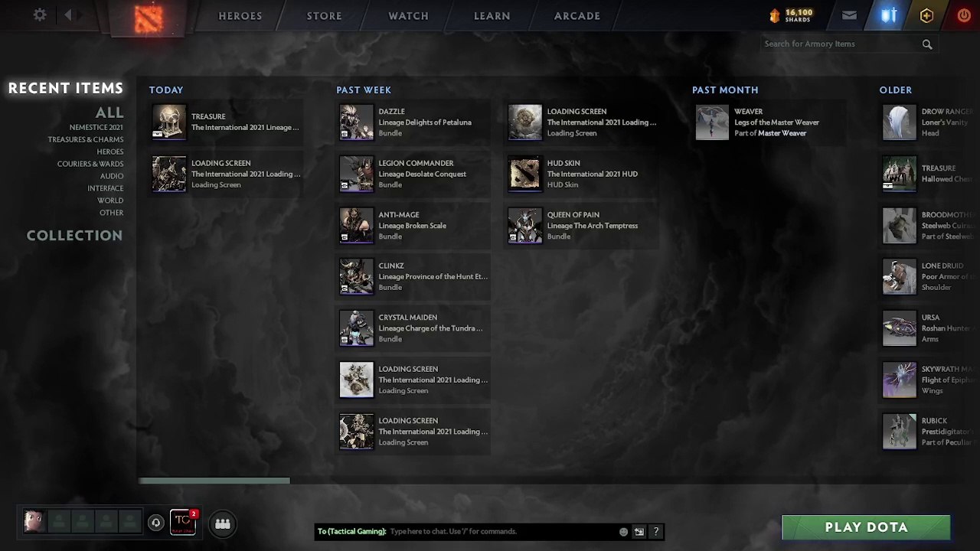The image size is (980, 551).
Task: Open the Dota Plus hexagon icon
Action: [926, 15]
